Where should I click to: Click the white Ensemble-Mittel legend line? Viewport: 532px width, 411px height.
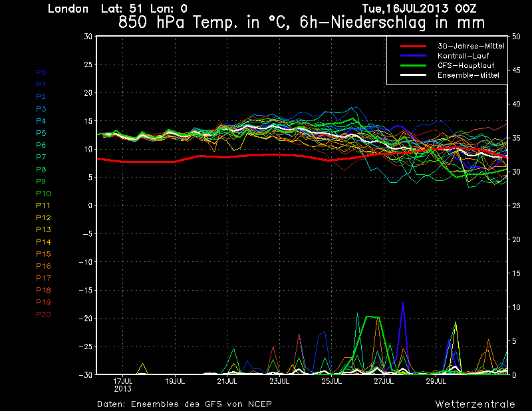413,75
